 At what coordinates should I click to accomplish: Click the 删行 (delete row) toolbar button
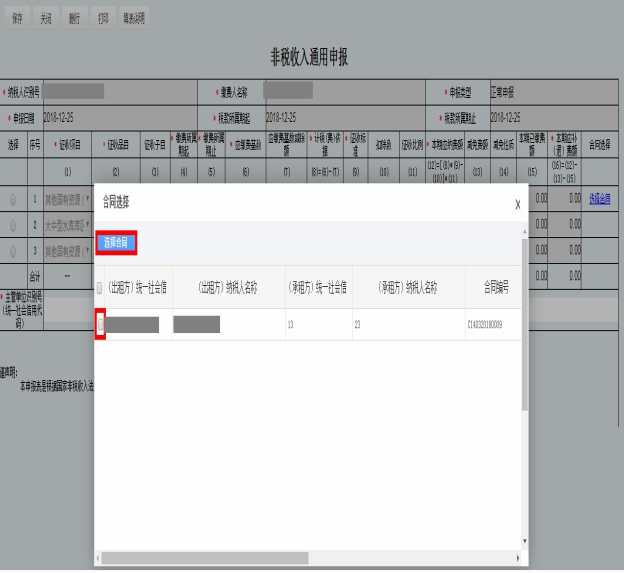click(74, 18)
